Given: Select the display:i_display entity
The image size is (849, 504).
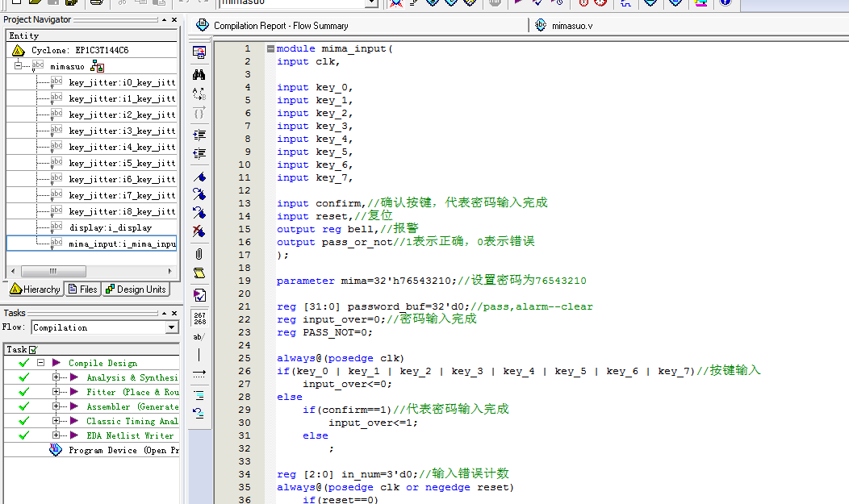Looking at the screenshot, I should (x=110, y=227).
